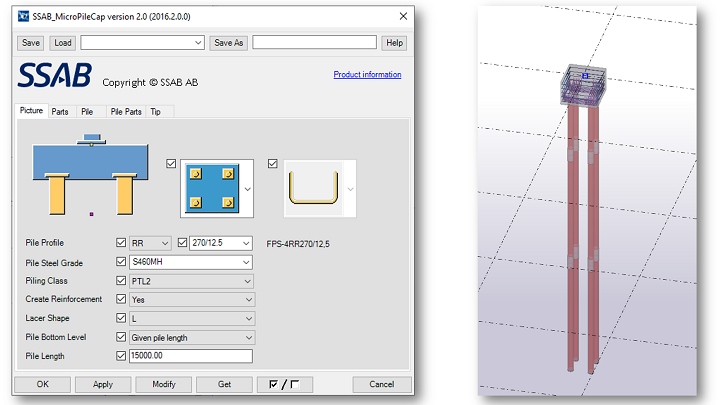Click the Pile Length 15000.00 field
Screen dimensions: 720x405
coord(191,356)
